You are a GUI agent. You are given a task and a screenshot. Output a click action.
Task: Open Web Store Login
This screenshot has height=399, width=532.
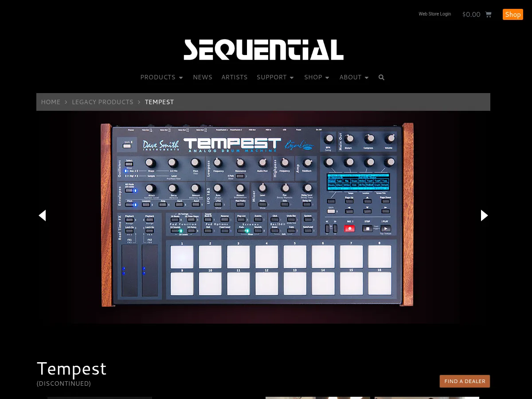[x=434, y=14]
